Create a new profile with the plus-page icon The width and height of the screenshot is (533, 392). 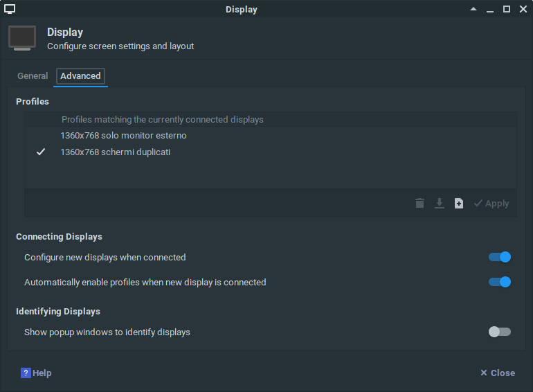458,203
